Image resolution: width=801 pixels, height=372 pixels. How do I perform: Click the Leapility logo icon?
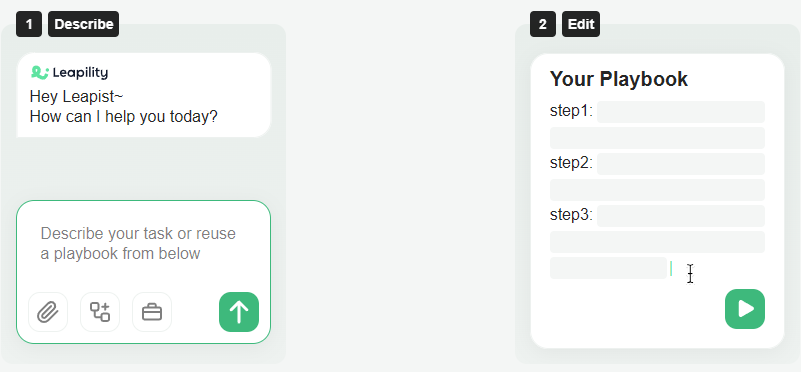(39, 73)
